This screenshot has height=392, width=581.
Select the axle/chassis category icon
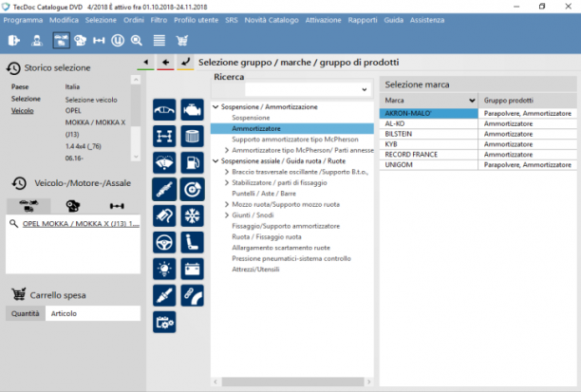pyautogui.click(x=164, y=137)
